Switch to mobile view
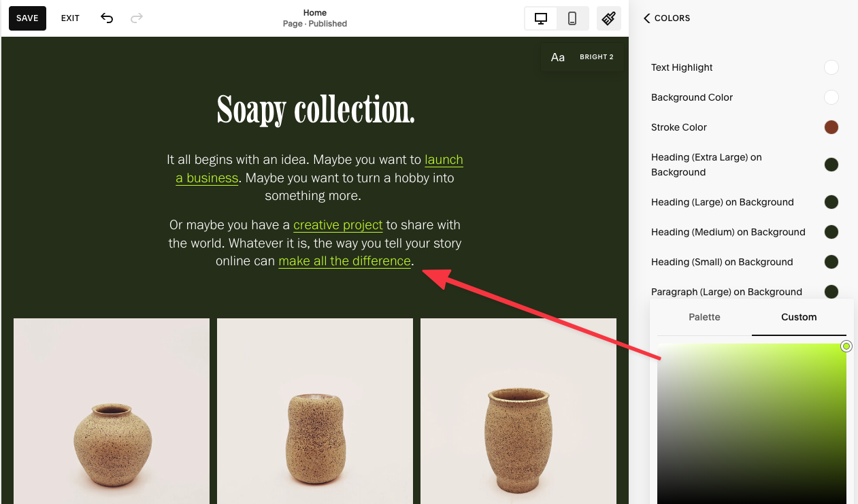The height and width of the screenshot is (504, 858). 572,18
